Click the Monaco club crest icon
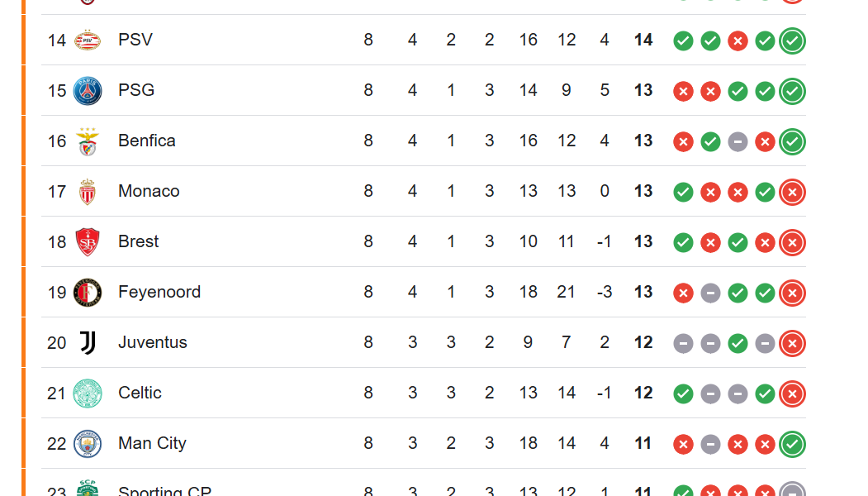Image resolution: width=868 pixels, height=496 pixels. pyautogui.click(x=88, y=192)
